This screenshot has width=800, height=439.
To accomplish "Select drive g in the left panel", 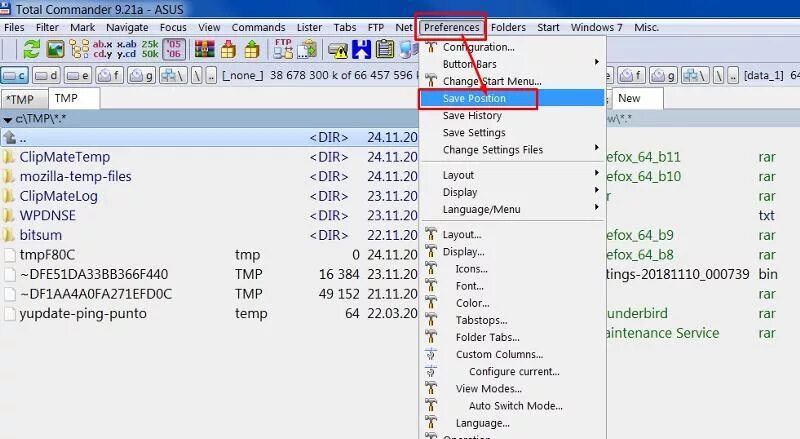I will coord(141,76).
